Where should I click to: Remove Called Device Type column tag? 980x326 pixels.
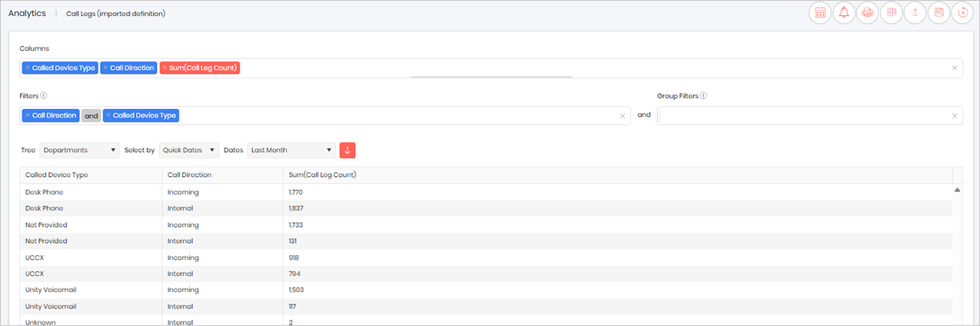(x=27, y=68)
